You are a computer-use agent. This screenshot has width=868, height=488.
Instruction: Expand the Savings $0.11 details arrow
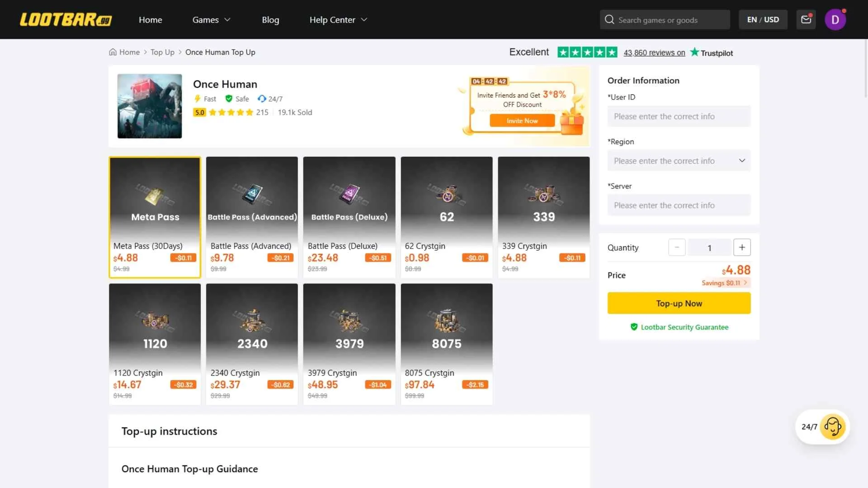[x=745, y=282]
